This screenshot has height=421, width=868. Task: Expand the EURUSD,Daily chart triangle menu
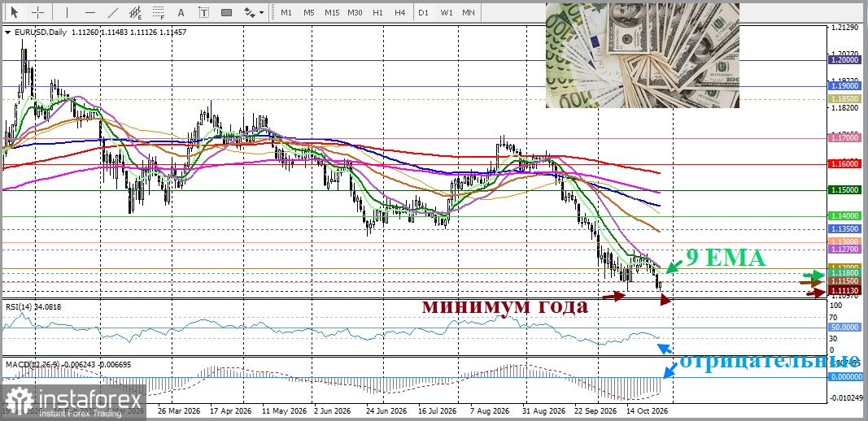[7, 33]
